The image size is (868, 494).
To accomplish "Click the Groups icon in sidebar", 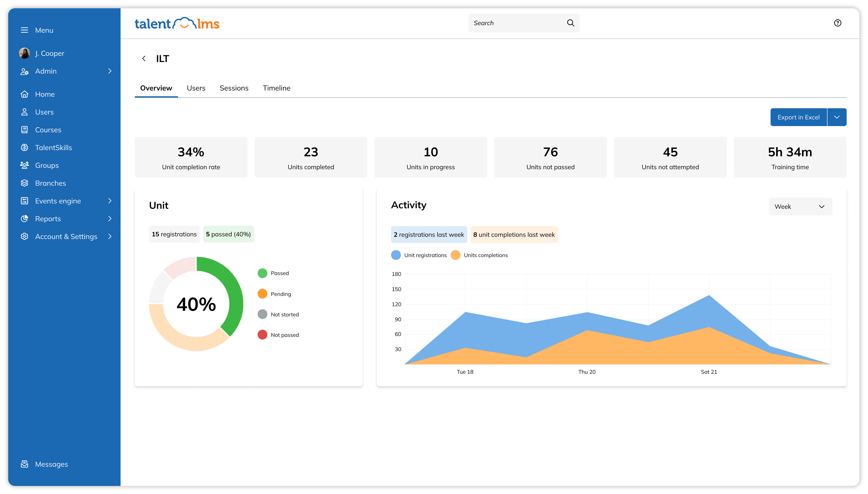I will pos(24,165).
